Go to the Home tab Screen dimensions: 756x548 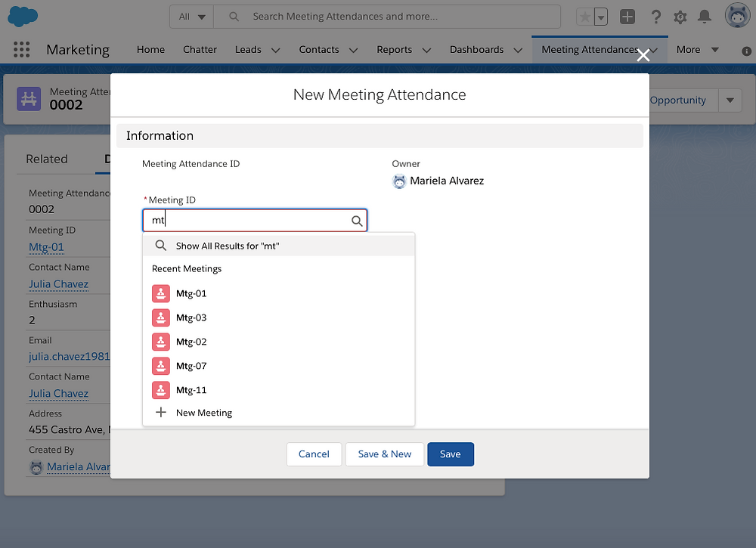coord(150,50)
